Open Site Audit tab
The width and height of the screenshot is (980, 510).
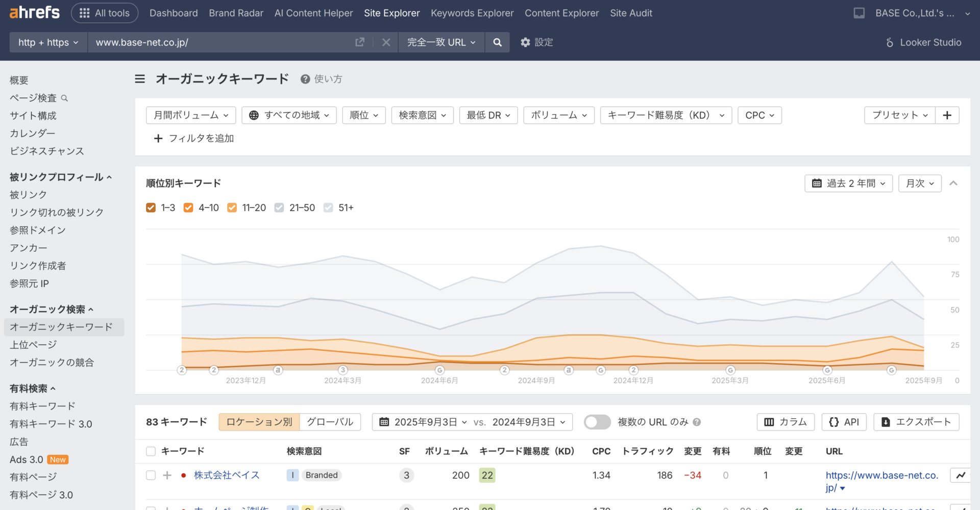pyautogui.click(x=631, y=13)
